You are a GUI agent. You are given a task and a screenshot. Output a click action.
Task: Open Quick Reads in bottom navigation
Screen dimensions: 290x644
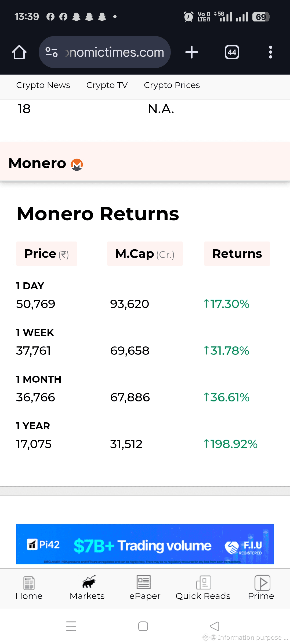coord(203,588)
